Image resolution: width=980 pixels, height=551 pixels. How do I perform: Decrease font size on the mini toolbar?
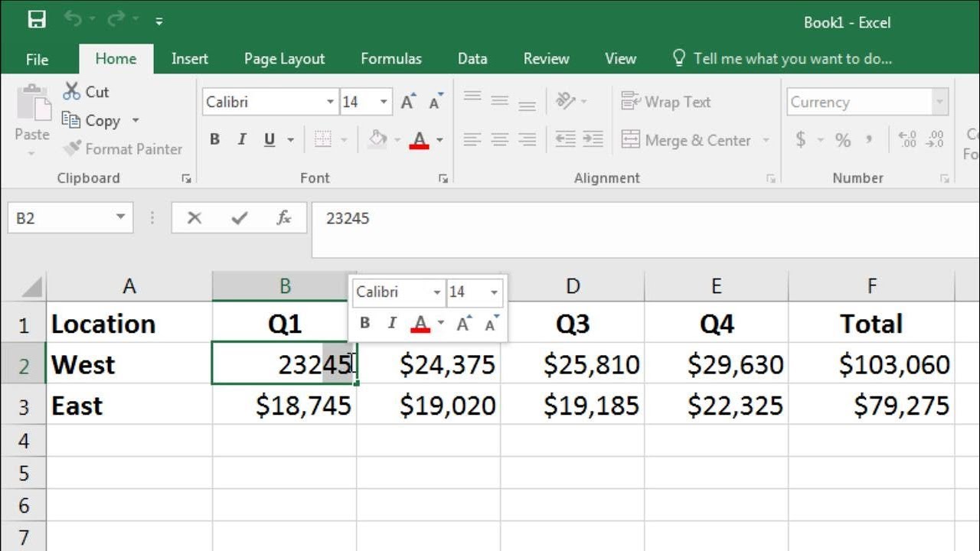[492, 323]
